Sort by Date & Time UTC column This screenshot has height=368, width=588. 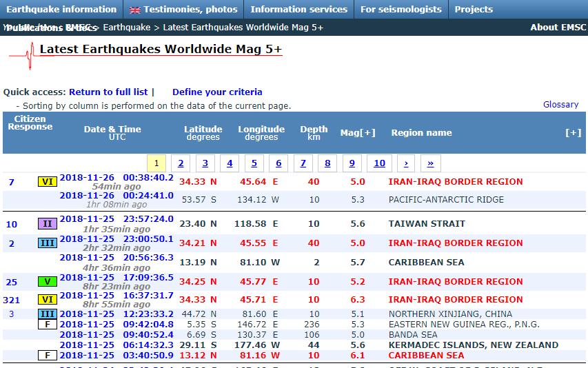click(112, 133)
